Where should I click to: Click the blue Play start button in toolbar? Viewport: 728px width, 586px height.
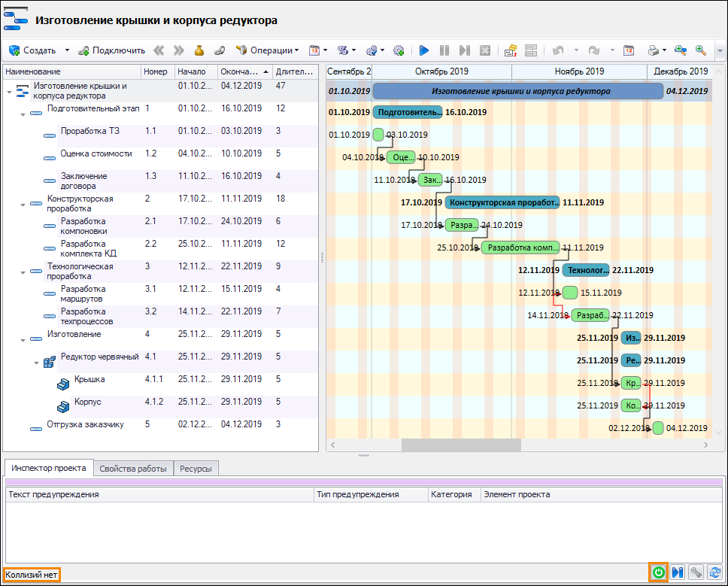coord(424,50)
